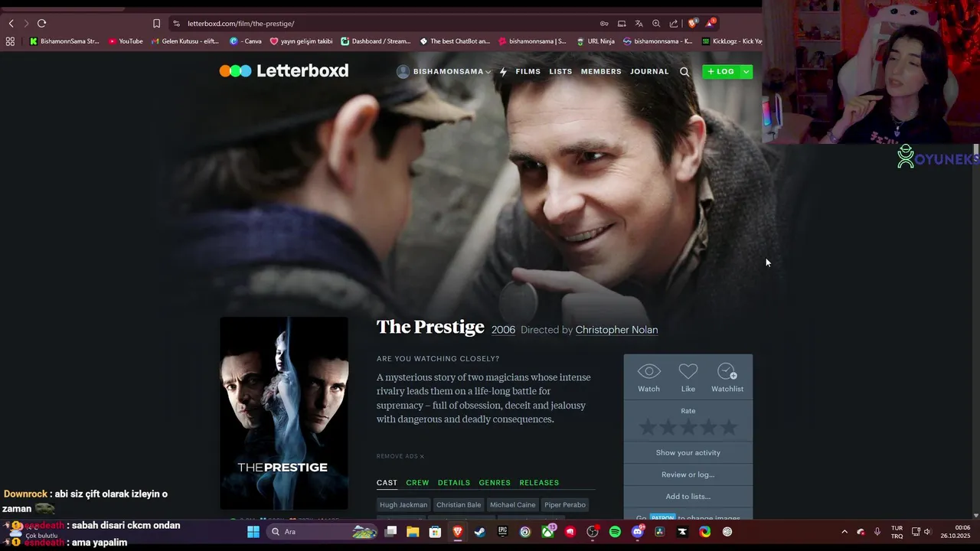Viewport: 980px width, 551px height.
Task: Click the share icon in address bar
Action: coord(674,24)
